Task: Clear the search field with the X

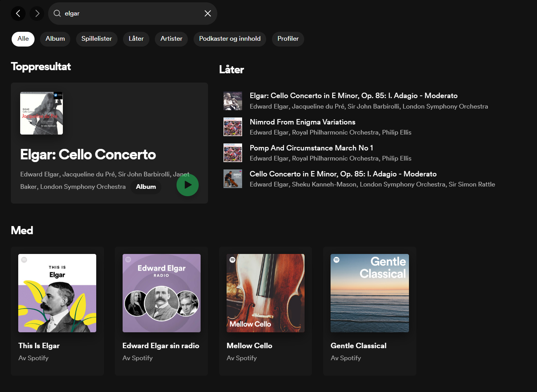Action: (x=208, y=14)
